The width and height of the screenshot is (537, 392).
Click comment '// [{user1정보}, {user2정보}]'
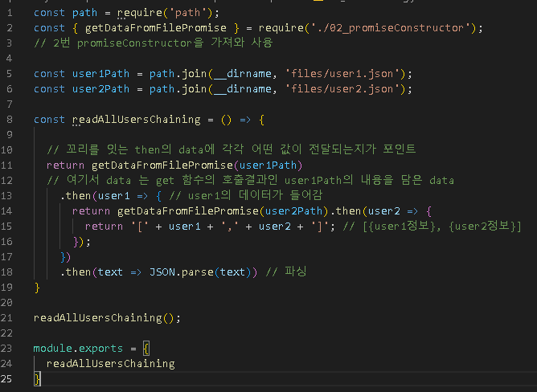pyautogui.click(x=432, y=227)
